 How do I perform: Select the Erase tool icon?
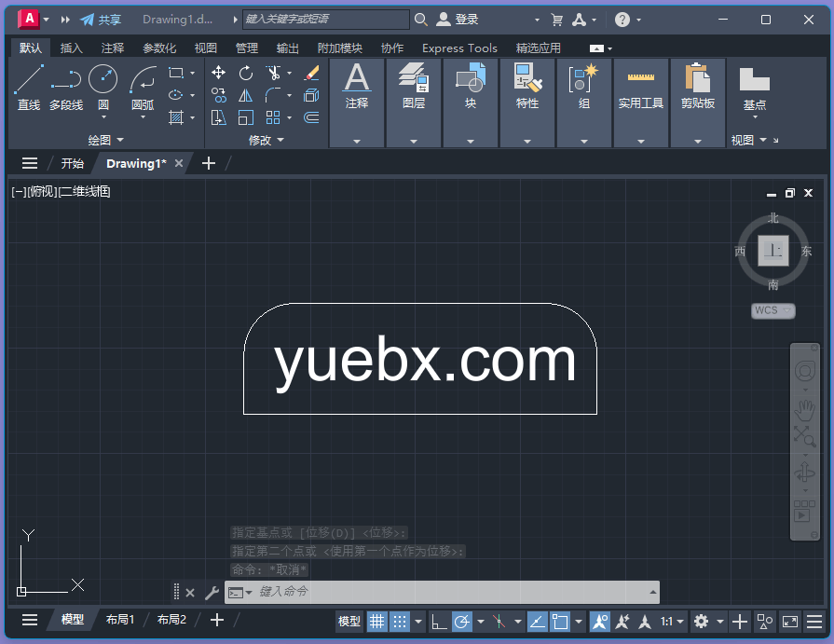[311, 73]
